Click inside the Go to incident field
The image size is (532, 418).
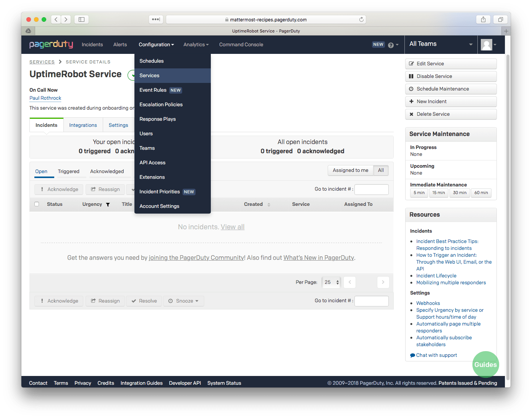[371, 189]
